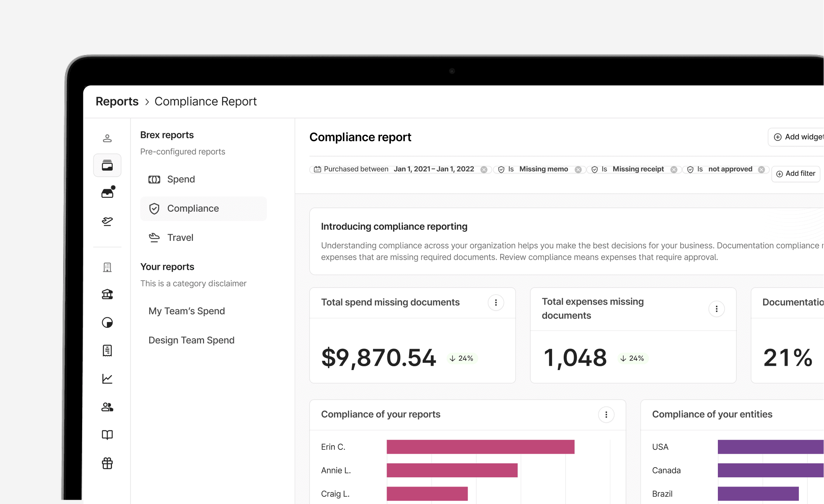Remove the not approved filter

pyautogui.click(x=761, y=170)
